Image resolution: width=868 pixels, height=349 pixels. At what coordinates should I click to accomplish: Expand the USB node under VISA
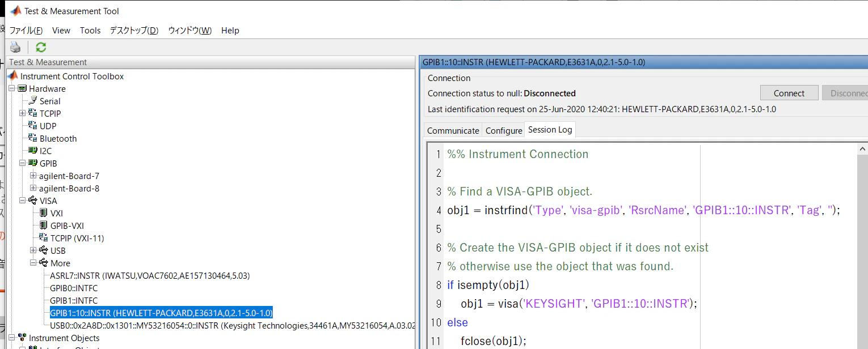point(33,250)
